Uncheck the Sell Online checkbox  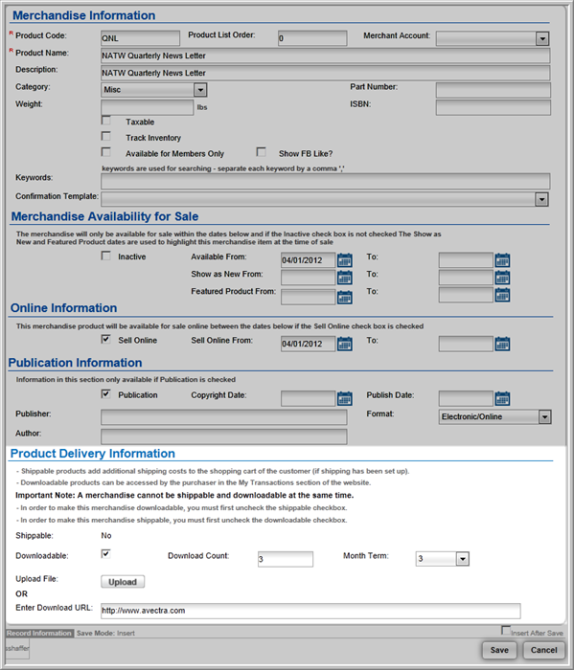[x=106, y=339]
